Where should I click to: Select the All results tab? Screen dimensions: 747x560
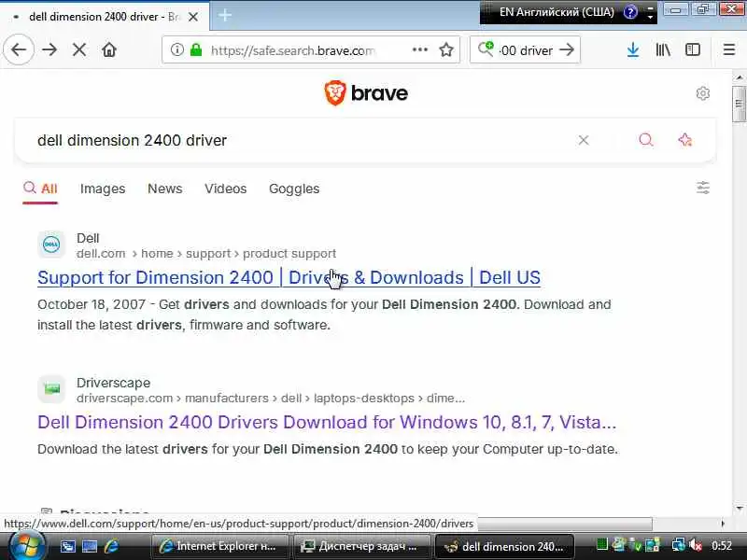point(40,189)
